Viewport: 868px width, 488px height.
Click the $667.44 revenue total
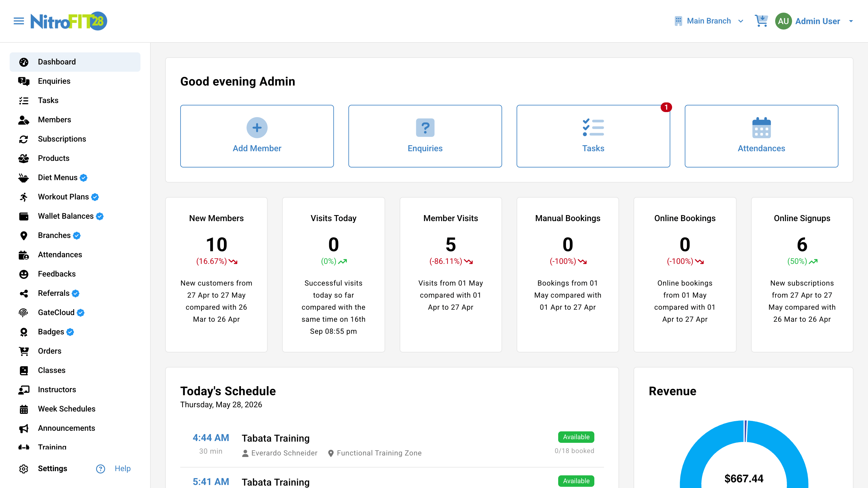744,479
